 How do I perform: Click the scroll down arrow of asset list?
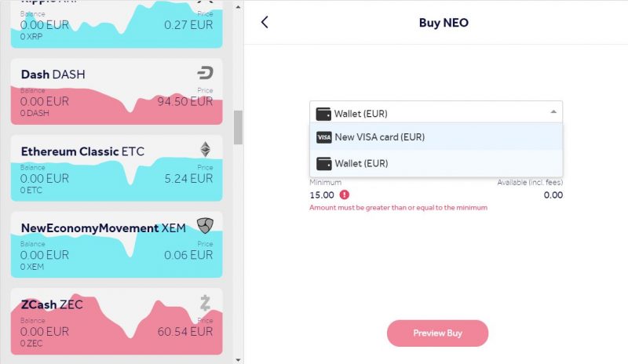click(x=239, y=359)
